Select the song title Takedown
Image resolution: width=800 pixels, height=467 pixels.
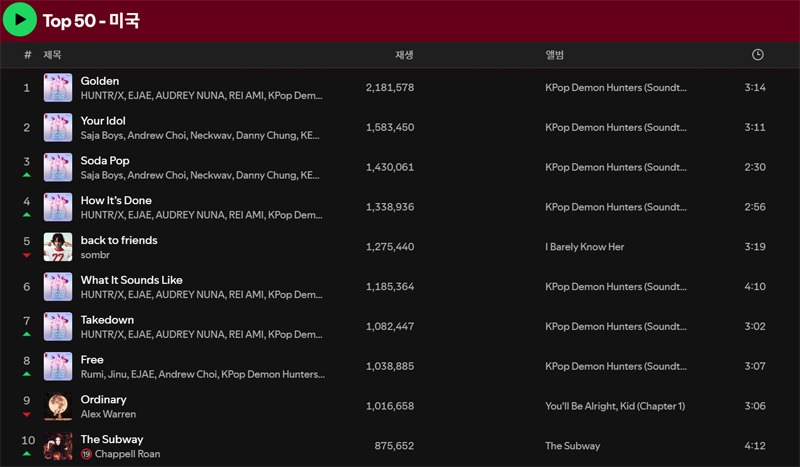click(107, 320)
